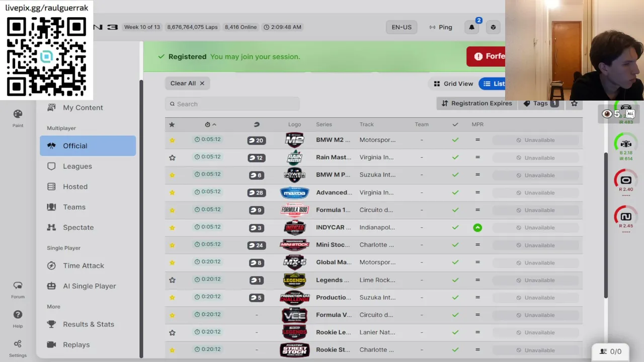Open the Registration Expires sort dropdown
The image size is (644, 362).
pyautogui.click(x=476, y=104)
